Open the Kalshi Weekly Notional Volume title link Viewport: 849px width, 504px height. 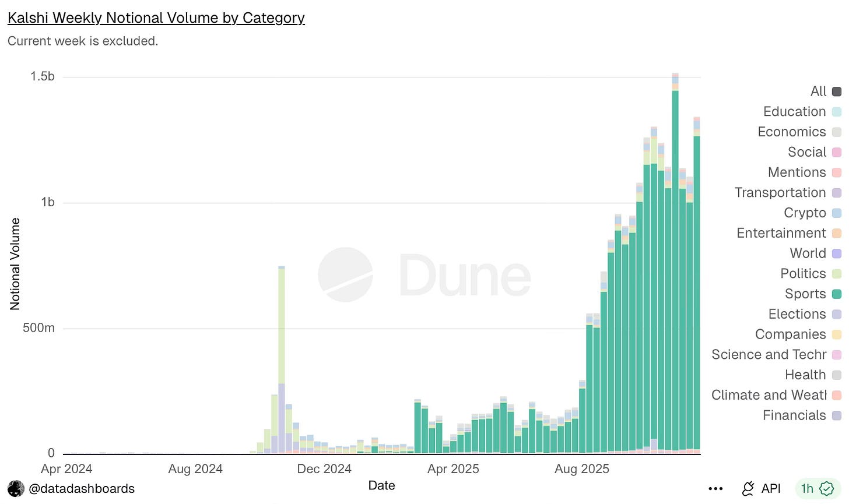pos(156,18)
